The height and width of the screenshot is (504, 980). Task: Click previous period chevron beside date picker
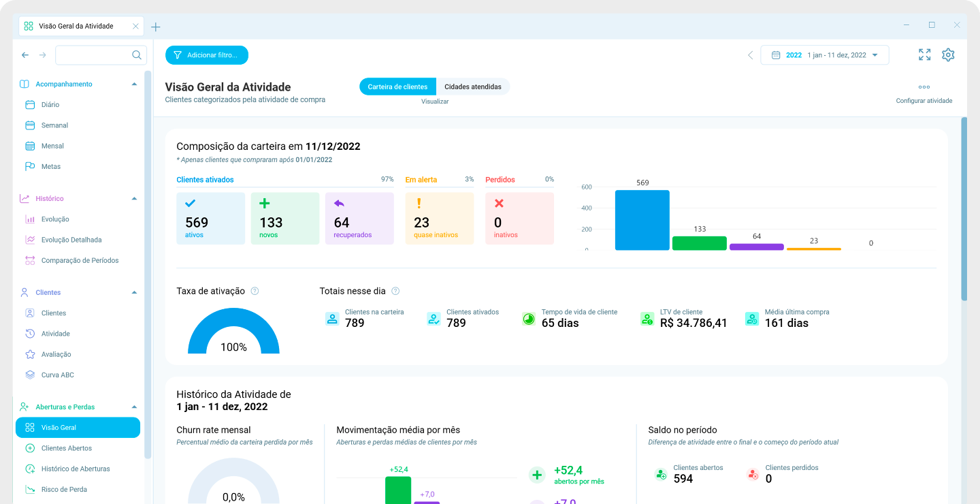coord(751,55)
